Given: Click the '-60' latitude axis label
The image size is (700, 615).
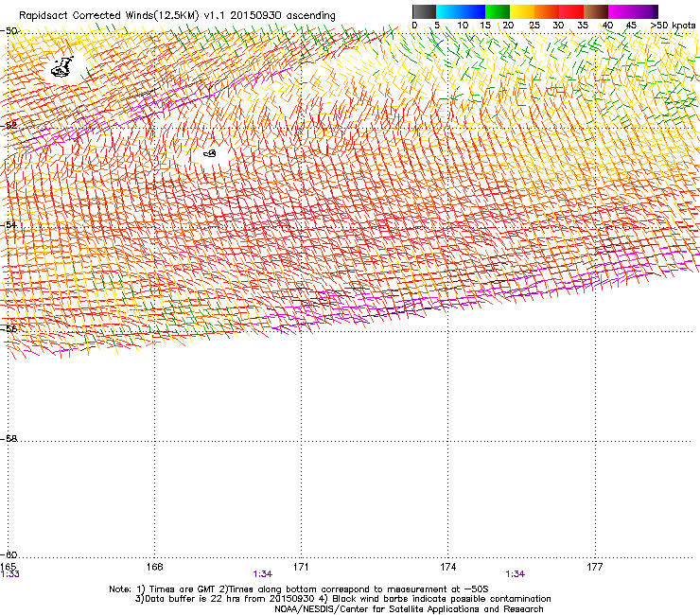Looking at the screenshot, I should click(9, 554).
